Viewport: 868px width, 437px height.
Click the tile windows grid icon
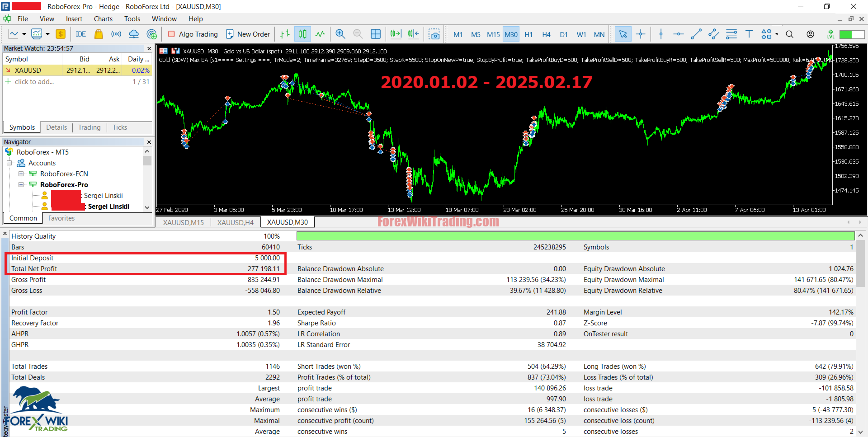(x=375, y=34)
